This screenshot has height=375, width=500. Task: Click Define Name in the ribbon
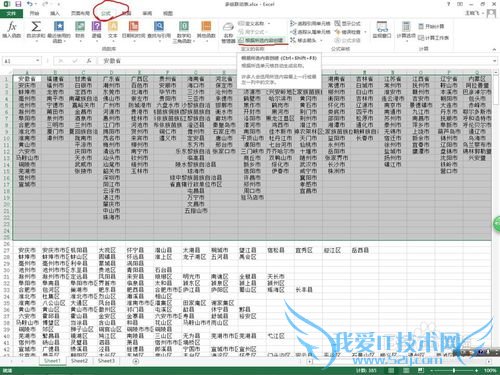[252, 24]
